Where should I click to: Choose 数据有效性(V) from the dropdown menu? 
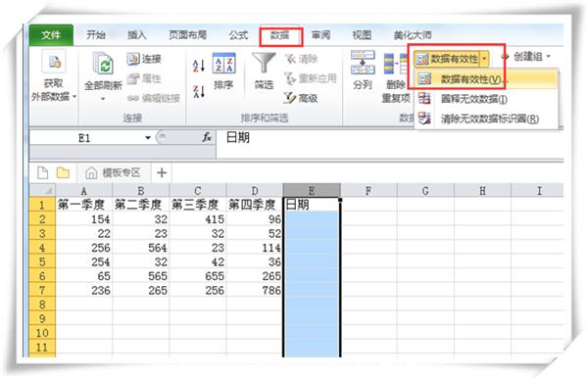pos(486,79)
